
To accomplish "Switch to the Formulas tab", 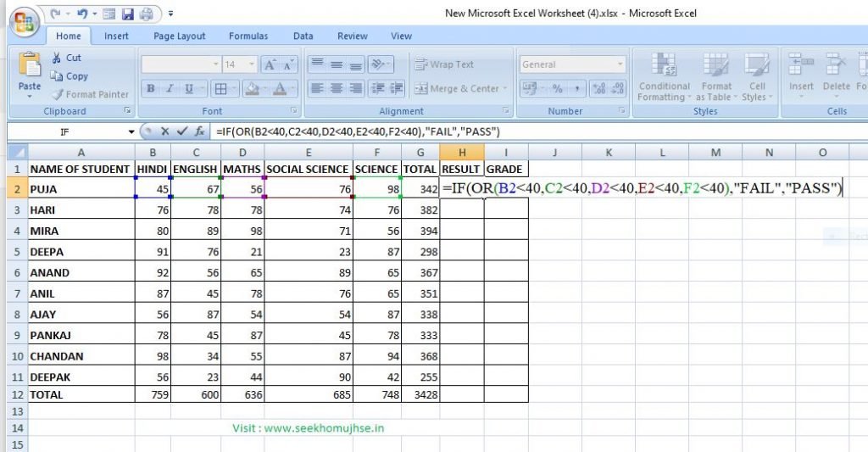I will point(248,36).
